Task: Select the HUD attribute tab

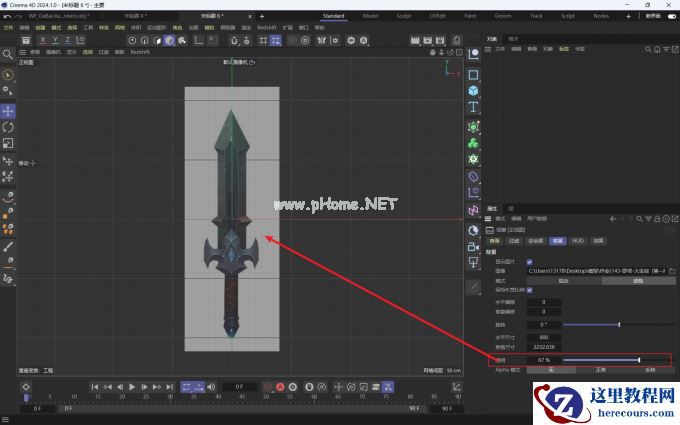Action: coord(578,241)
